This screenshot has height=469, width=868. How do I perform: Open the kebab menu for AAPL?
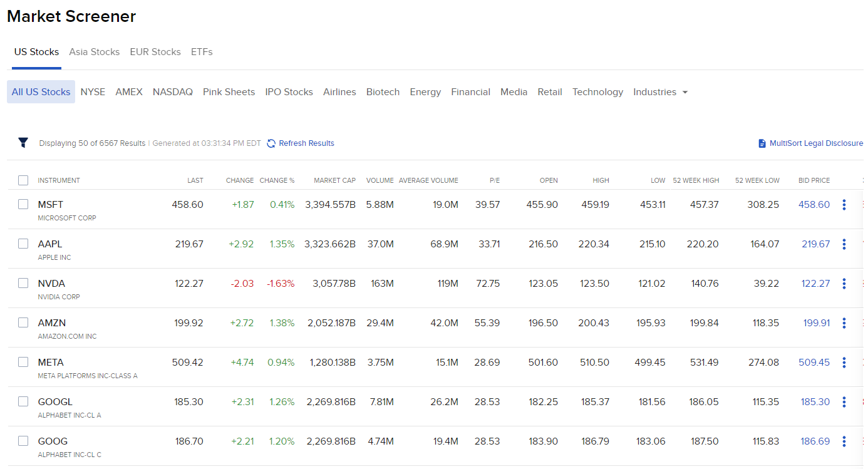point(844,244)
